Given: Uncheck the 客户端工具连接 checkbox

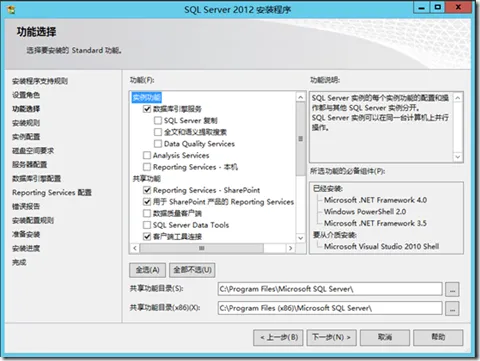Looking at the screenshot, I should coord(147,236).
